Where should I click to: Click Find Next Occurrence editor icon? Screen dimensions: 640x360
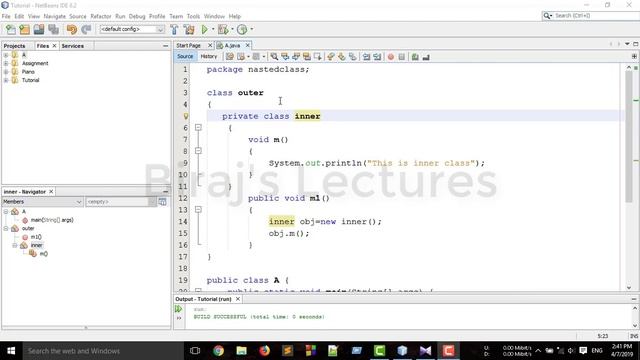coord(296,57)
